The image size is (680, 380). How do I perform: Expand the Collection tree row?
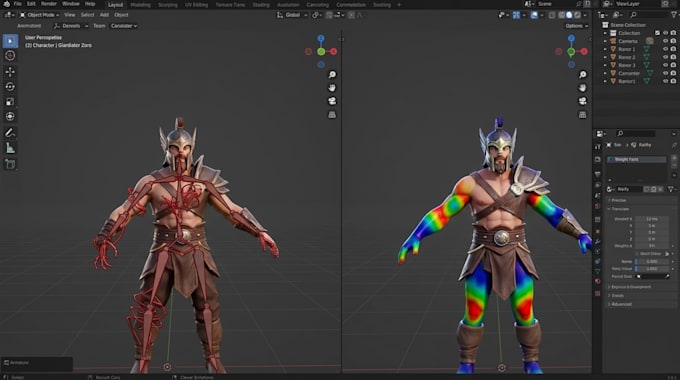click(x=605, y=33)
